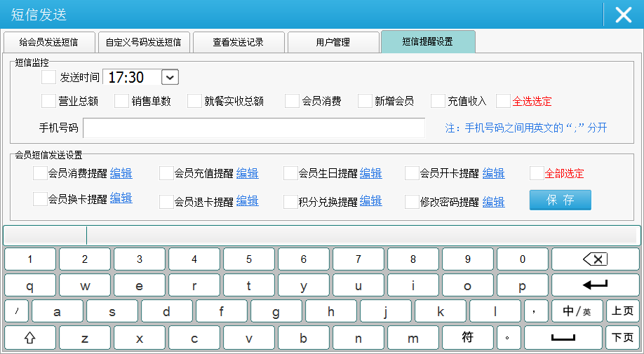Click the blue 保存 button
Image resolution: width=644 pixels, height=354 pixels.
coord(560,200)
